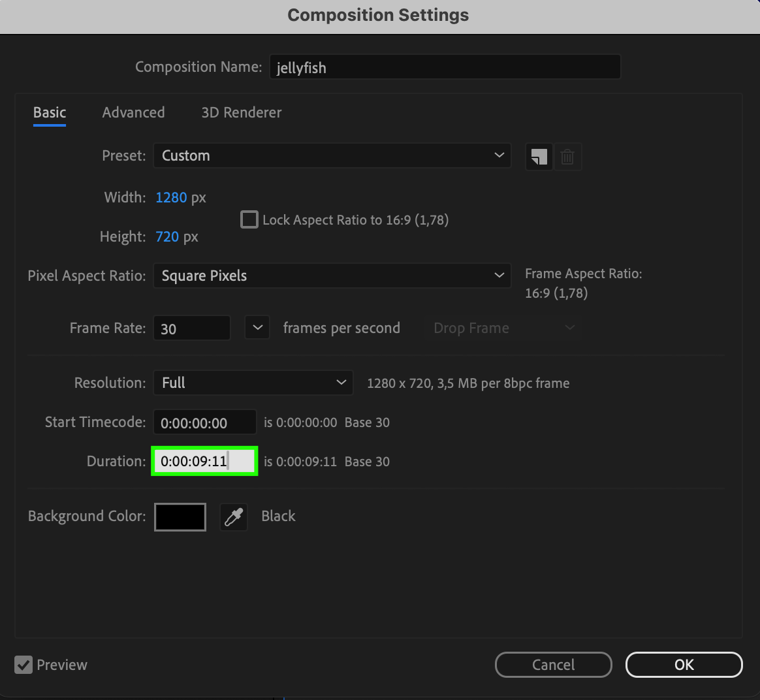Click the Frame Rate input field
This screenshot has width=760, height=700.
click(x=191, y=328)
